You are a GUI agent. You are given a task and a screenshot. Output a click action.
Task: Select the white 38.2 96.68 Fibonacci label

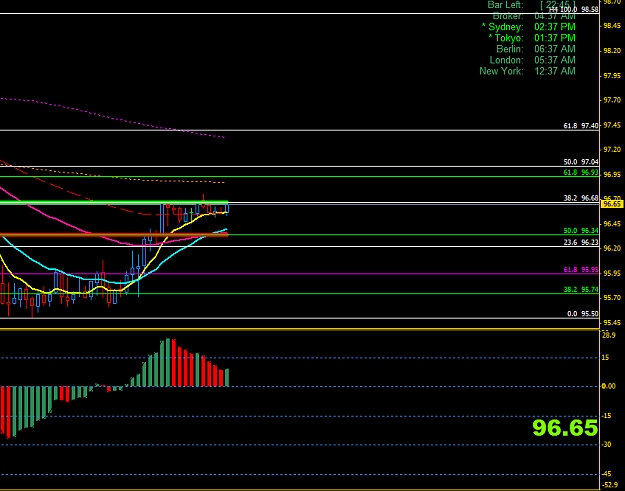[581, 198]
